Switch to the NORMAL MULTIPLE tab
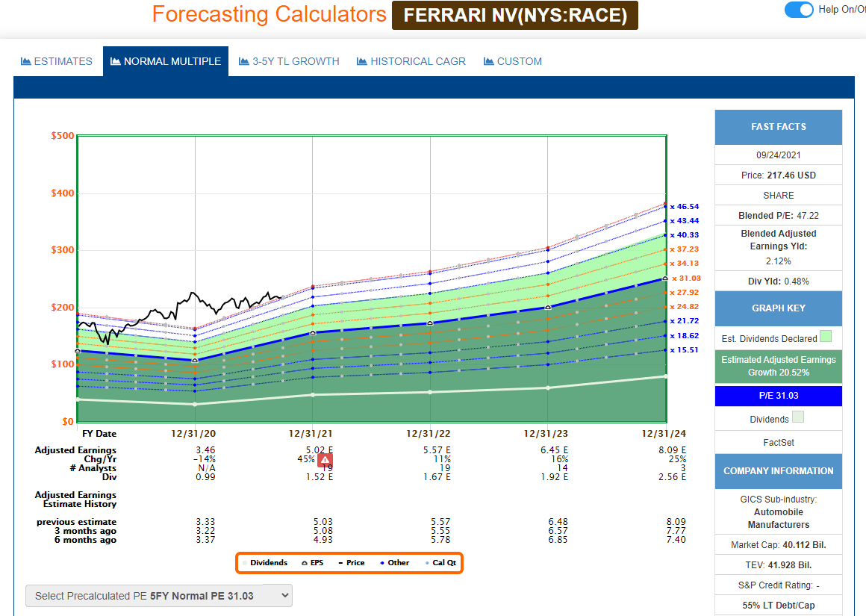This screenshot has width=866, height=616. pos(165,61)
